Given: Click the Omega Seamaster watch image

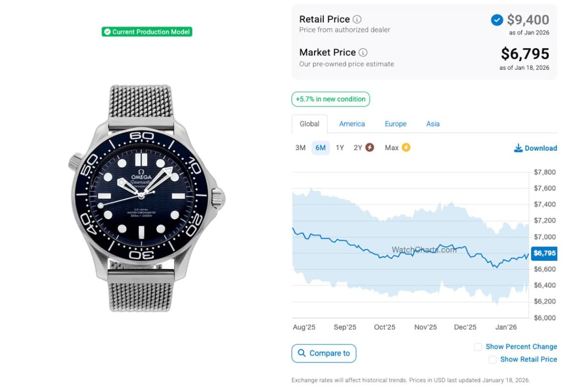Looking at the screenshot, I should pyautogui.click(x=147, y=199).
